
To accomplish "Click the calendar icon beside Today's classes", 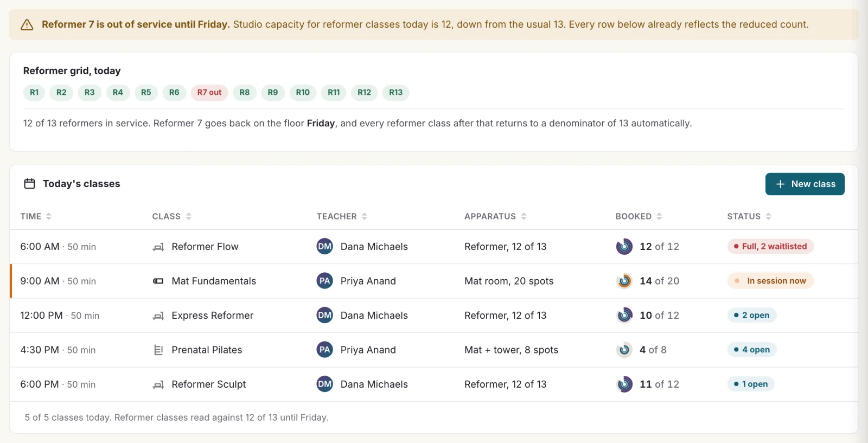I will click(29, 184).
